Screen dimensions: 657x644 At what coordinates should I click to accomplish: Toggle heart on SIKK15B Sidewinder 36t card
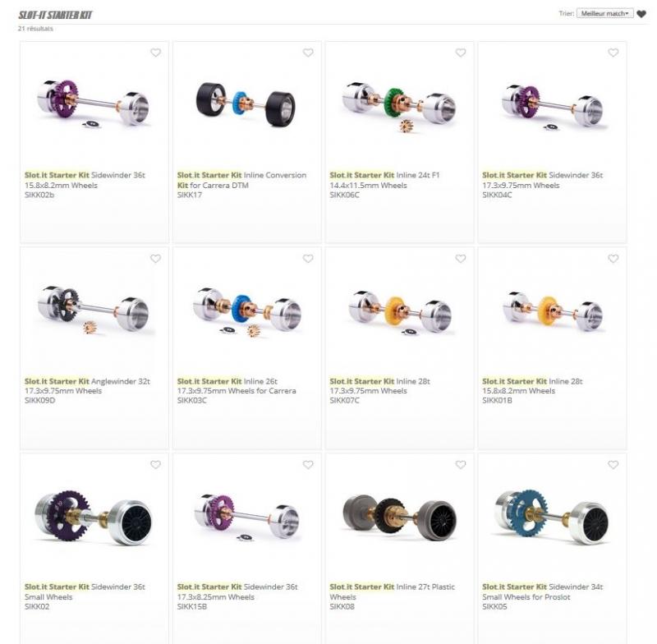(308, 465)
